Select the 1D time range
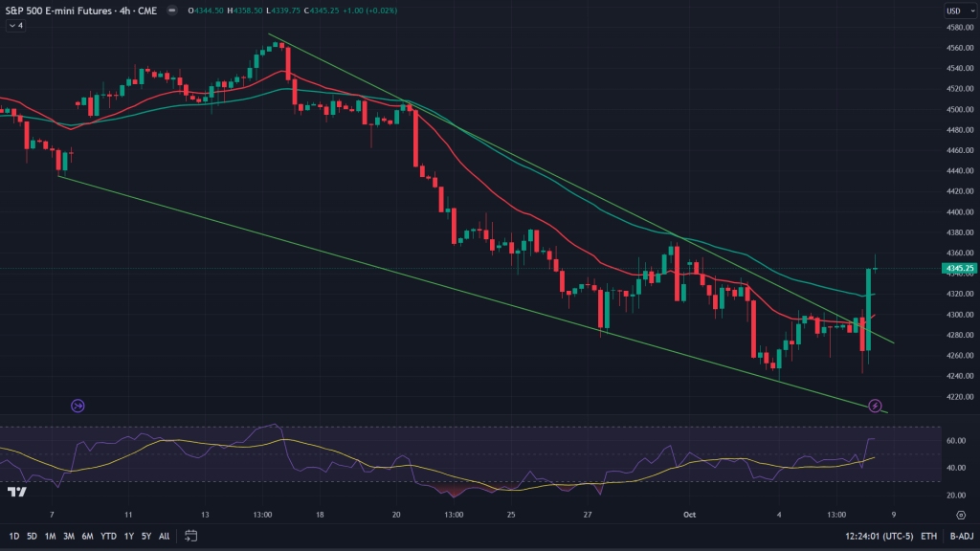The height and width of the screenshot is (551, 980). (x=13, y=536)
